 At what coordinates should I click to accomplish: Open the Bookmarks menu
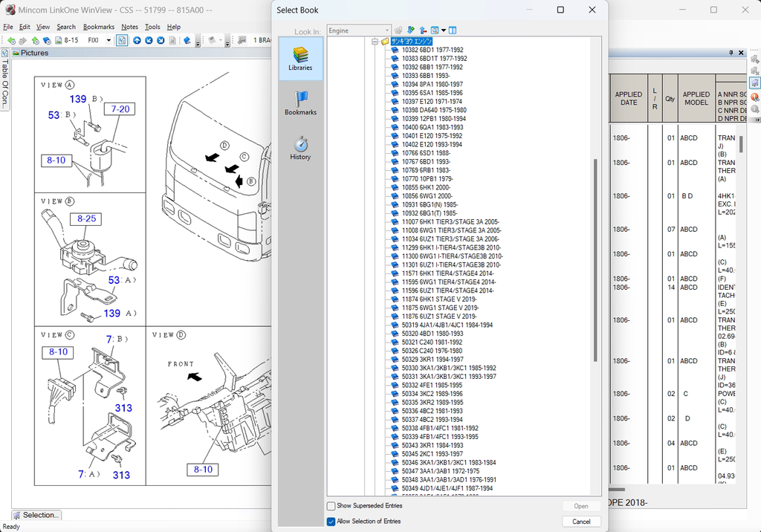click(x=99, y=27)
